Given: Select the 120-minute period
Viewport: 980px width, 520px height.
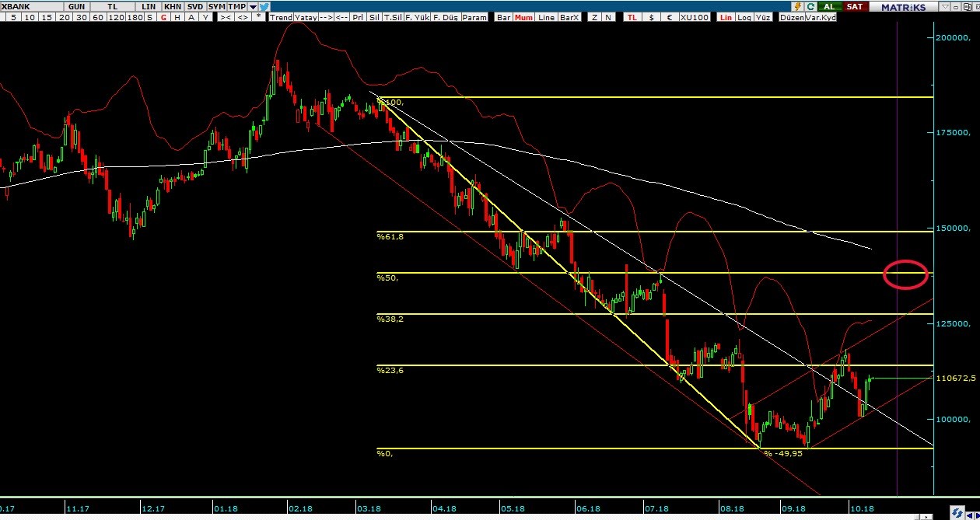Looking at the screenshot, I should click(x=116, y=17).
